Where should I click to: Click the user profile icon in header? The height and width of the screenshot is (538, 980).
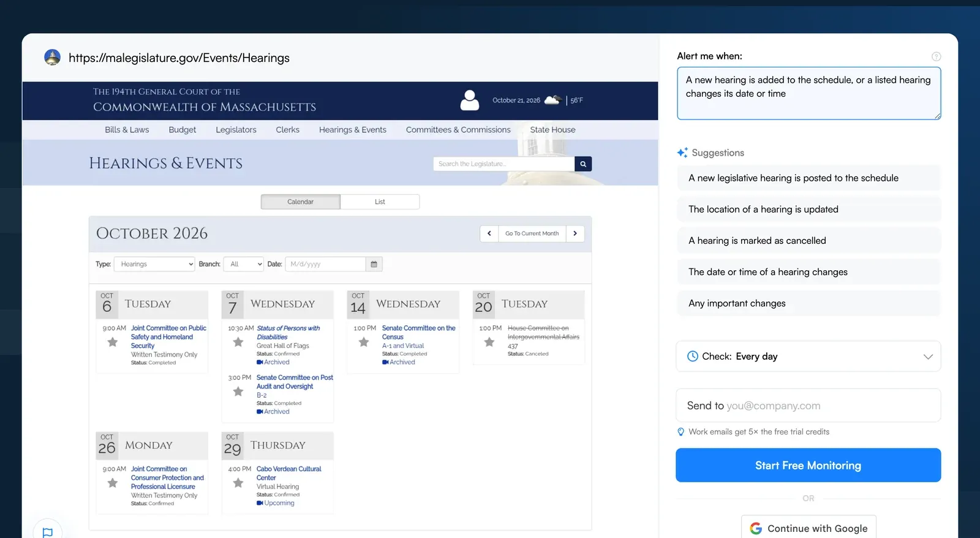pos(470,100)
